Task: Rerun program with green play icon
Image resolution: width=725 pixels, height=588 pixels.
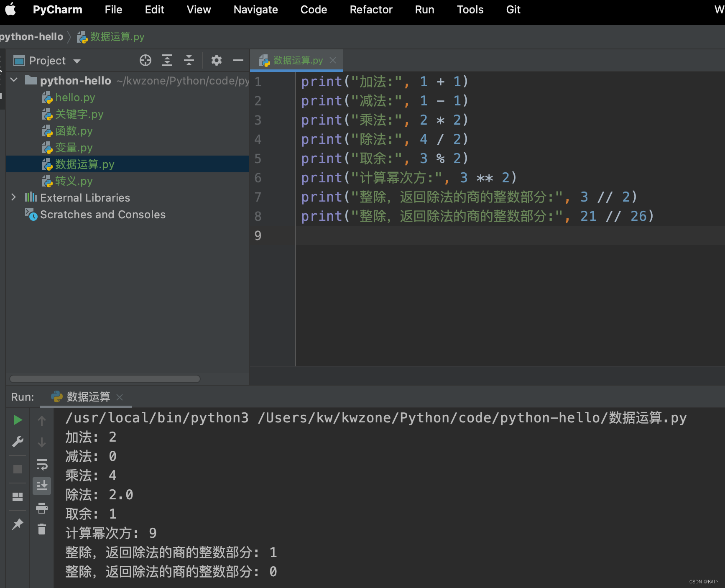Action: [18, 420]
